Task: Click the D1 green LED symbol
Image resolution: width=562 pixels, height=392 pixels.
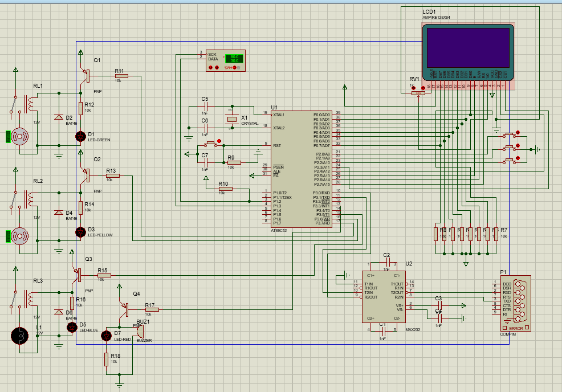Action: (80, 136)
